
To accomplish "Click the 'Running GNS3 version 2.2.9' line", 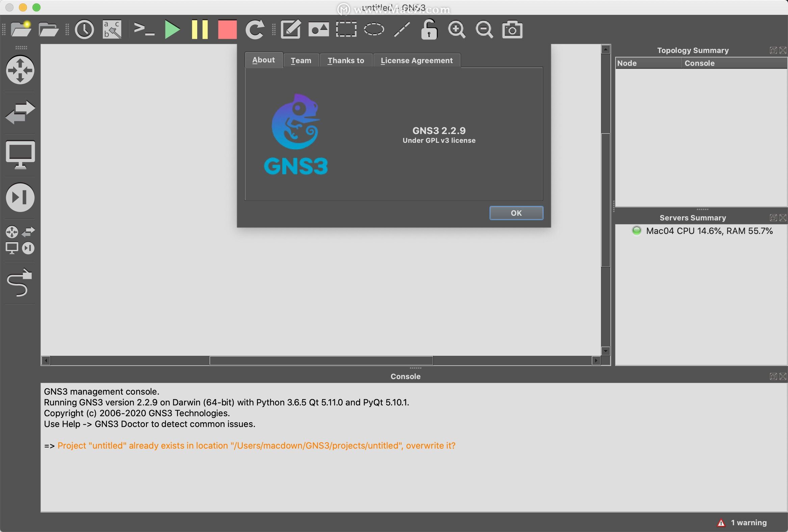I will click(x=227, y=402).
